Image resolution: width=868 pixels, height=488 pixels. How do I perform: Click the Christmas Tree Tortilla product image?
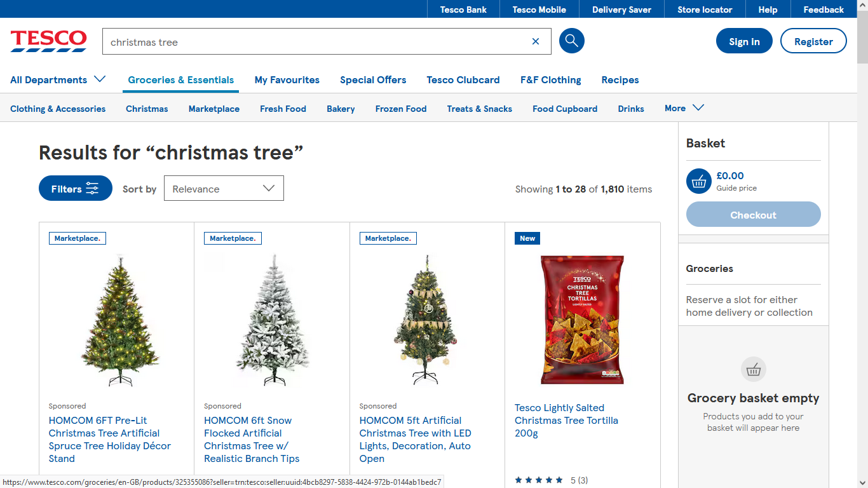583,320
